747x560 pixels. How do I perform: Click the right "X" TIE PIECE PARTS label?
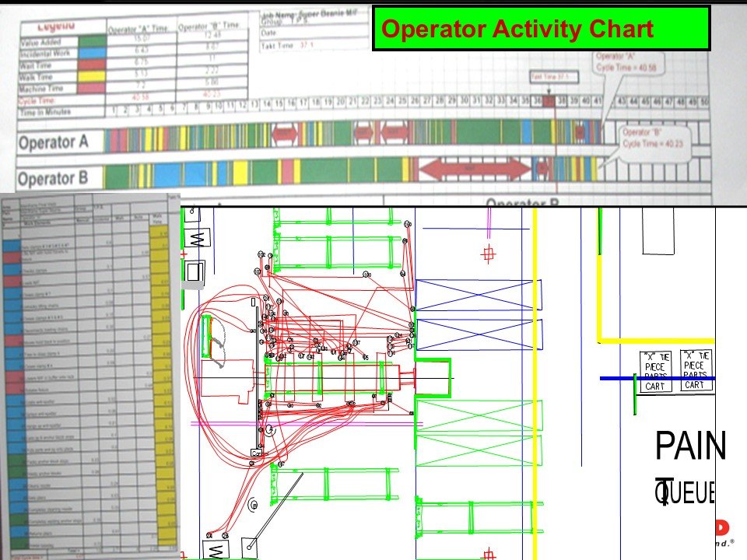coord(695,364)
